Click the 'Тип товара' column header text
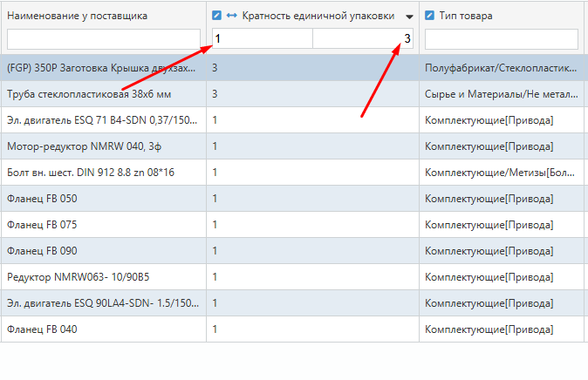Viewport: 588px width, 380px height. 465,16
